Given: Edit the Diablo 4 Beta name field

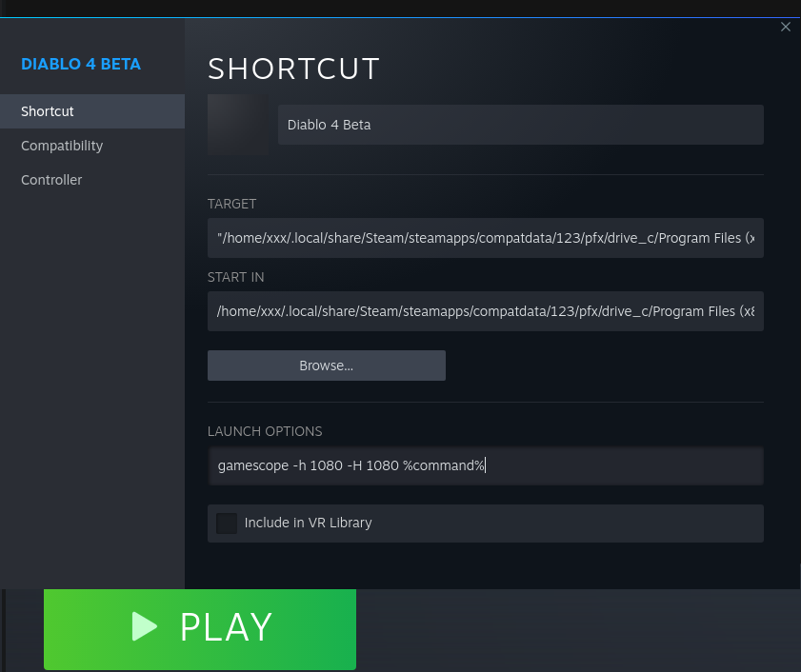Looking at the screenshot, I should coord(521,125).
